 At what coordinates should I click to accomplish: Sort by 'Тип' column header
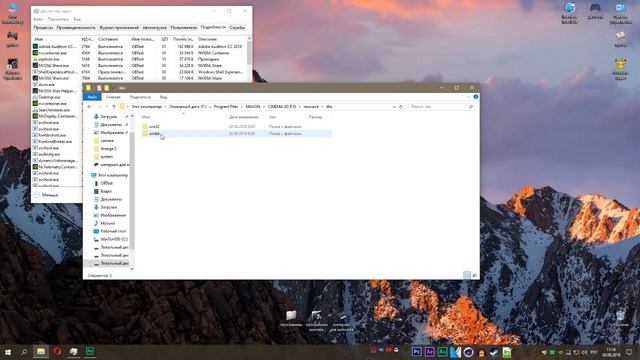pyautogui.click(x=272, y=117)
